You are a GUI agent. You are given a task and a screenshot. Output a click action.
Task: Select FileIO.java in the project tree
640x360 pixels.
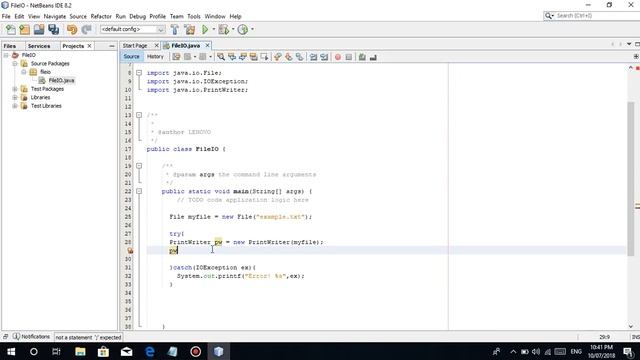(x=61, y=80)
